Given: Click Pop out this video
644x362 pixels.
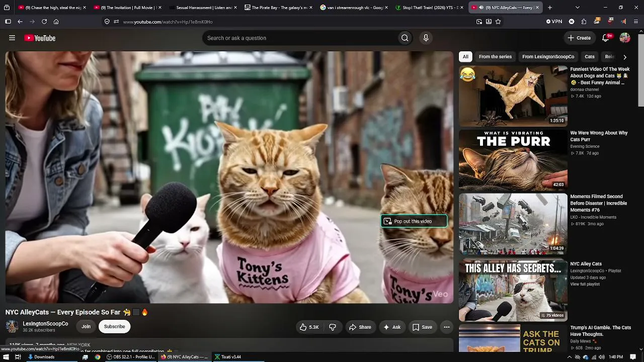Looking at the screenshot, I should [414, 221].
